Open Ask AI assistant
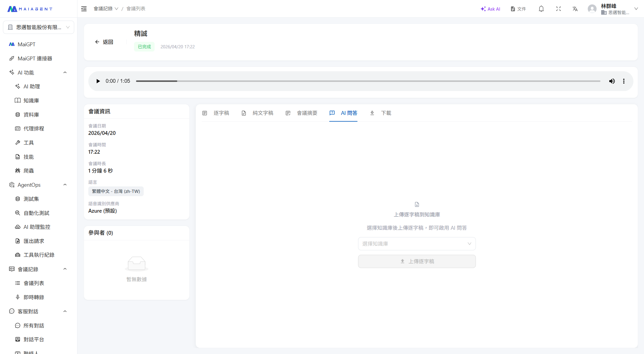Image resolution: width=644 pixels, height=354 pixels. [490, 9]
